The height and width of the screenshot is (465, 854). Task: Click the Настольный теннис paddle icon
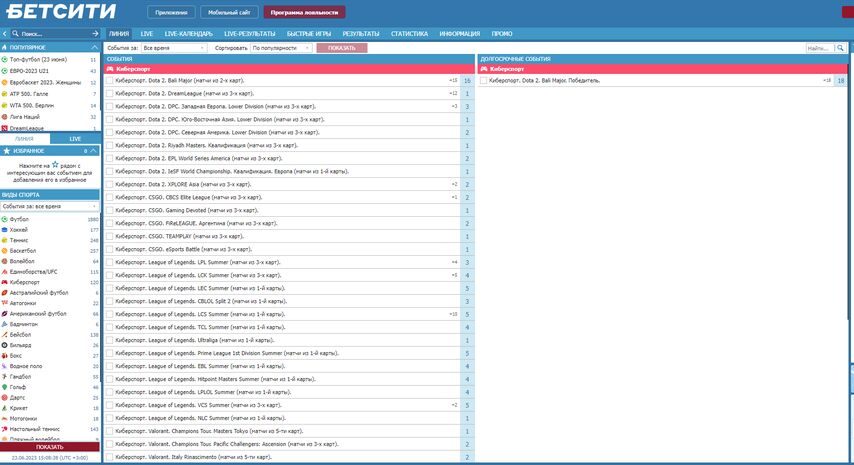4,429
